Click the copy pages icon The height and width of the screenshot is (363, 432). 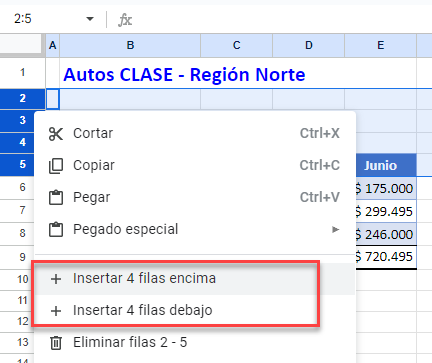[x=56, y=166]
